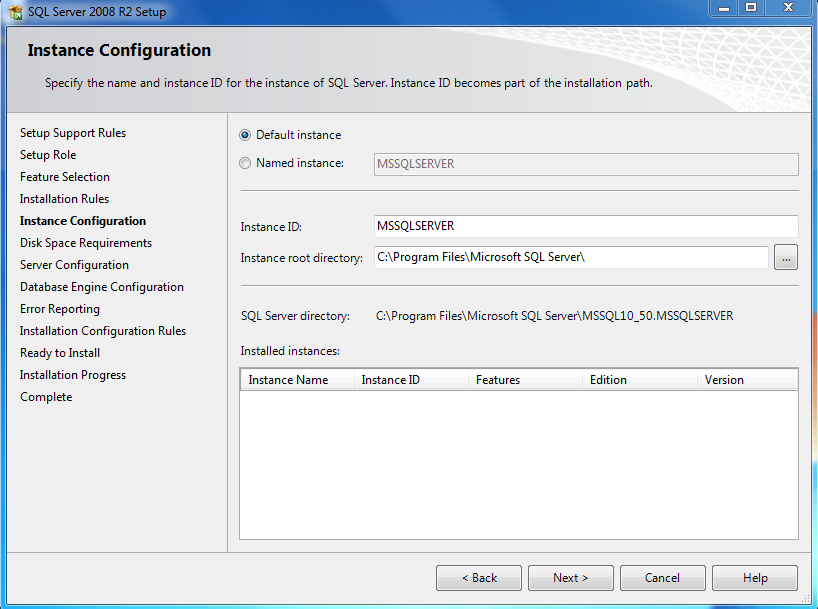Screen dimensions: 818x609
Task: Sort by Instance Name column header
Action: (x=297, y=380)
